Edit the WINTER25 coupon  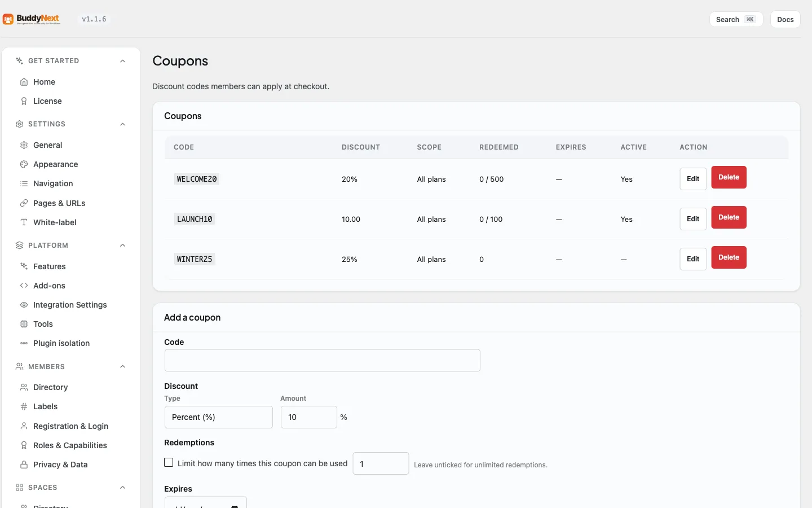[x=693, y=259]
